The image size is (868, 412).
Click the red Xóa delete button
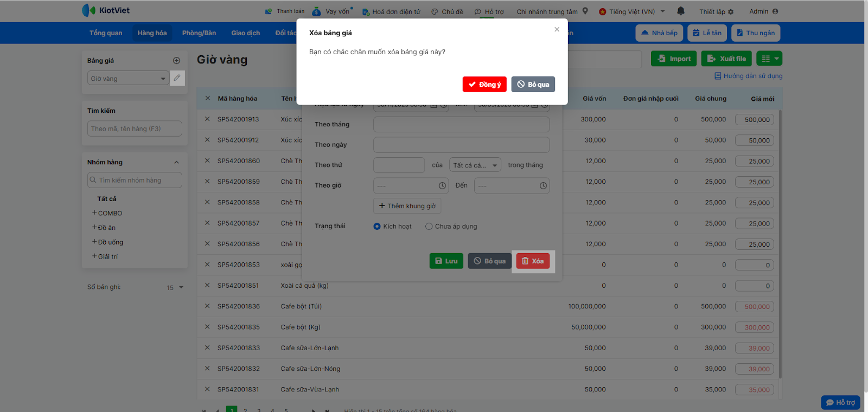[533, 261]
